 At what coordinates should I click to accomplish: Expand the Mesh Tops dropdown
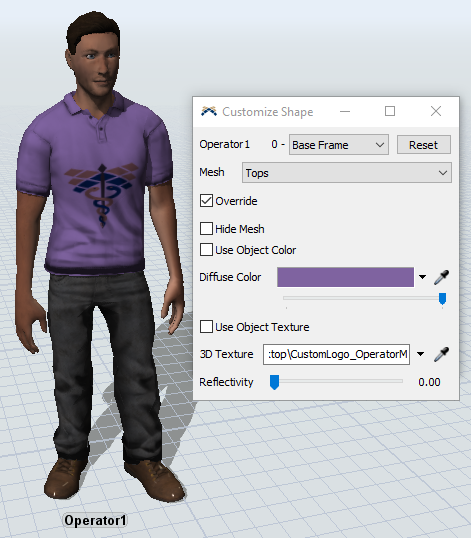347,173
